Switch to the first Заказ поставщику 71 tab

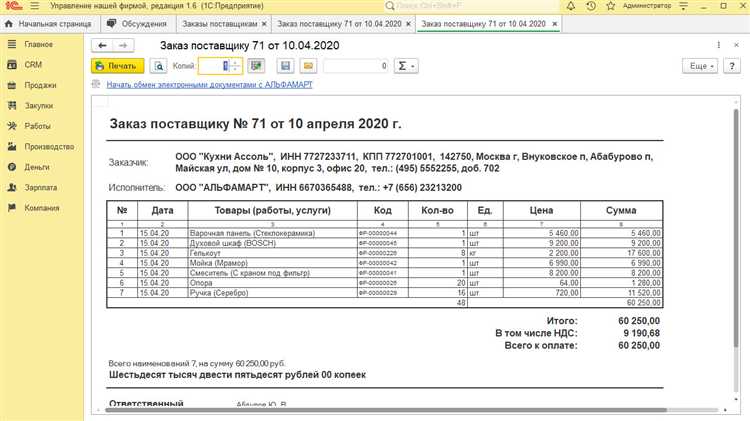pyautogui.click(x=339, y=23)
